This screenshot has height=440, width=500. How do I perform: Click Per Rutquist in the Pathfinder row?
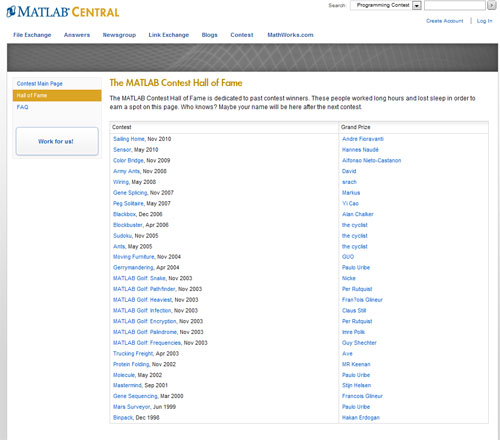[x=357, y=289]
